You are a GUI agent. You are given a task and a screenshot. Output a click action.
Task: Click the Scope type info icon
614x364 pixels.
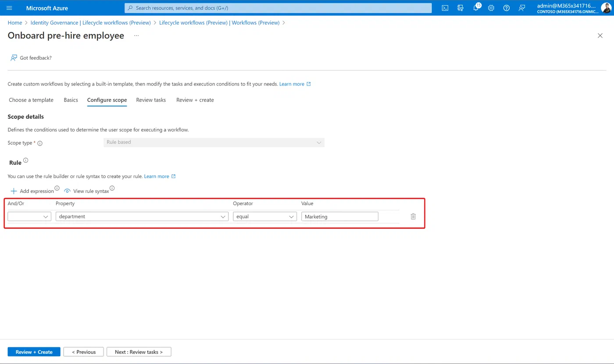(x=40, y=143)
